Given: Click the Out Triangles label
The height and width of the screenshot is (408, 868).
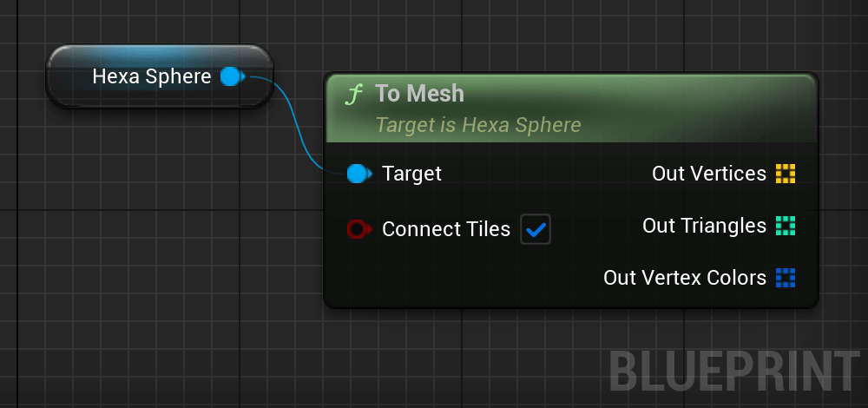Looking at the screenshot, I should point(704,226).
